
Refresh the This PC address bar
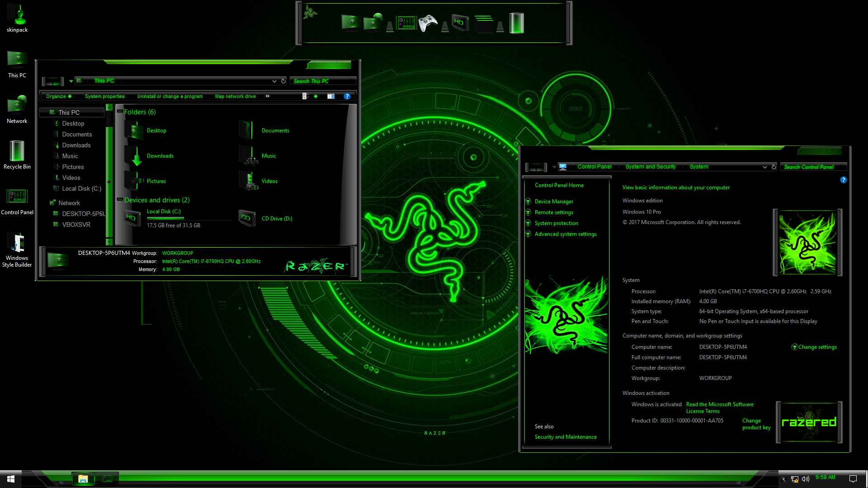pos(283,81)
